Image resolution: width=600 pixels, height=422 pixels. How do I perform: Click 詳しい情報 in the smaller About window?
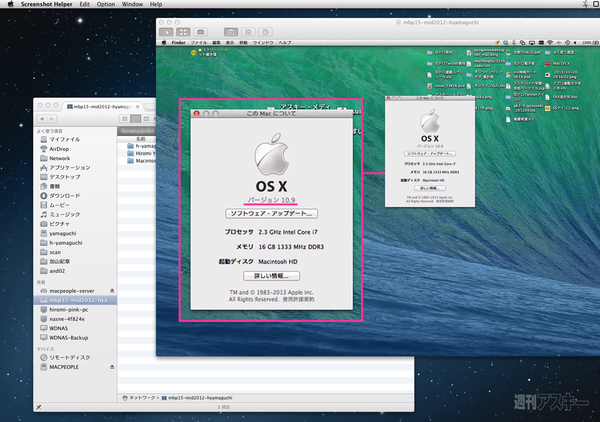430,188
